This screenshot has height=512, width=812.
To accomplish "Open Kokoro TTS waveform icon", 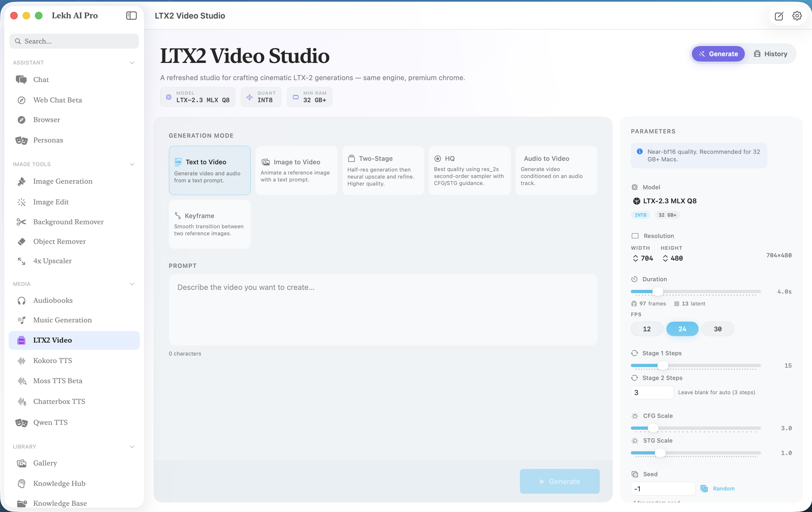I will click(21, 361).
